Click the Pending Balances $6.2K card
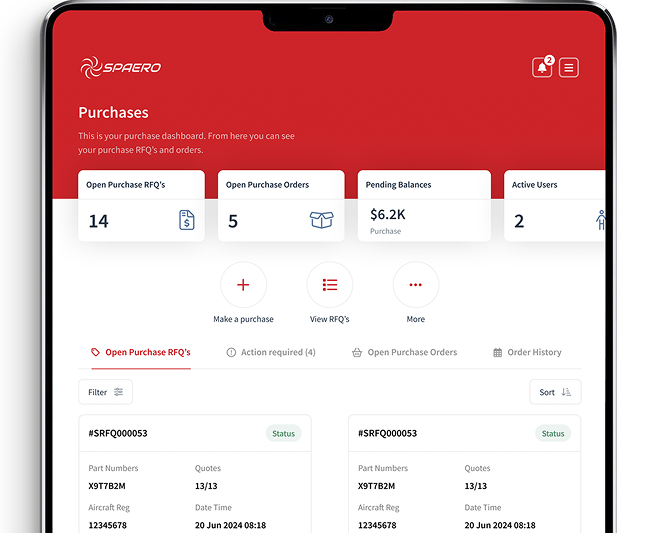Viewport: 661px width, 533px height. 424,206
